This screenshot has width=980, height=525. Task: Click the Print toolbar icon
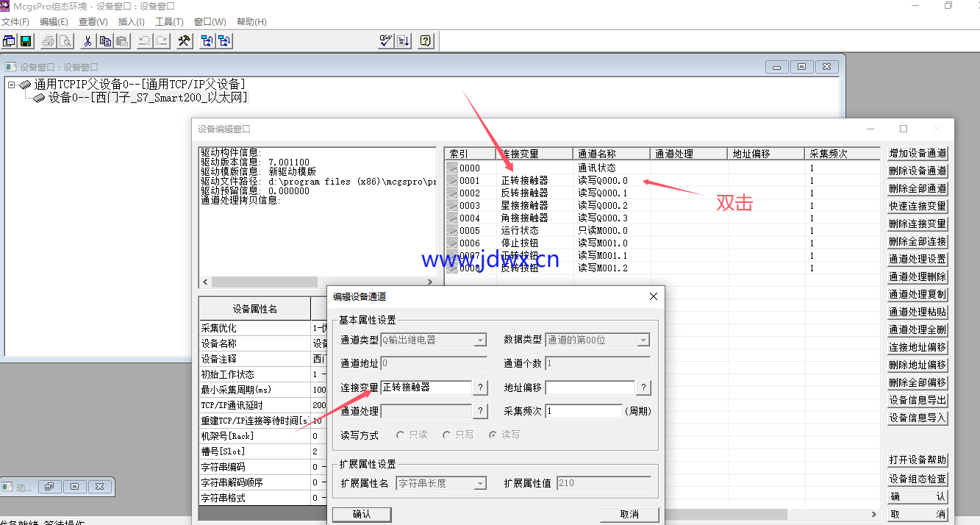pos(49,41)
